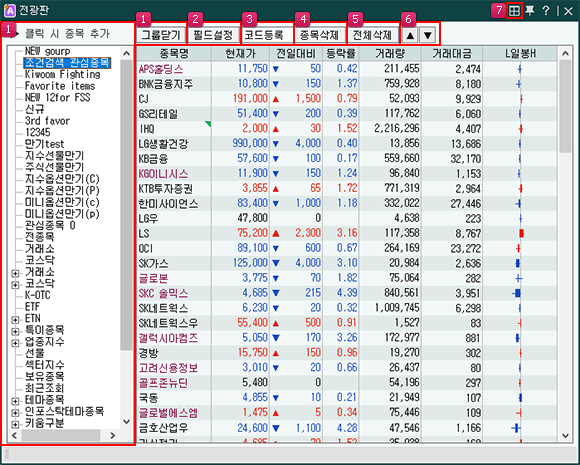Select the LG생활건강 stock name
The image size is (580, 465).
click(x=163, y=144)
